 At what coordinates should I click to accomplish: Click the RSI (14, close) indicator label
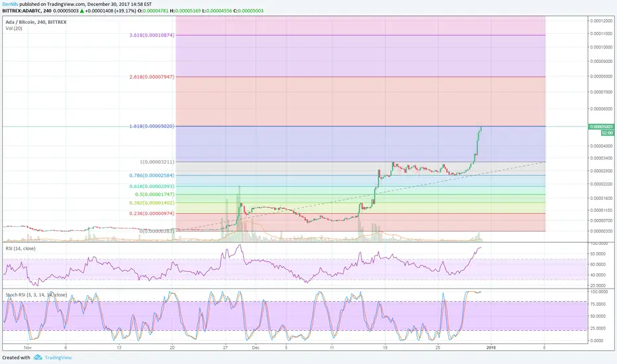(20, 248)
